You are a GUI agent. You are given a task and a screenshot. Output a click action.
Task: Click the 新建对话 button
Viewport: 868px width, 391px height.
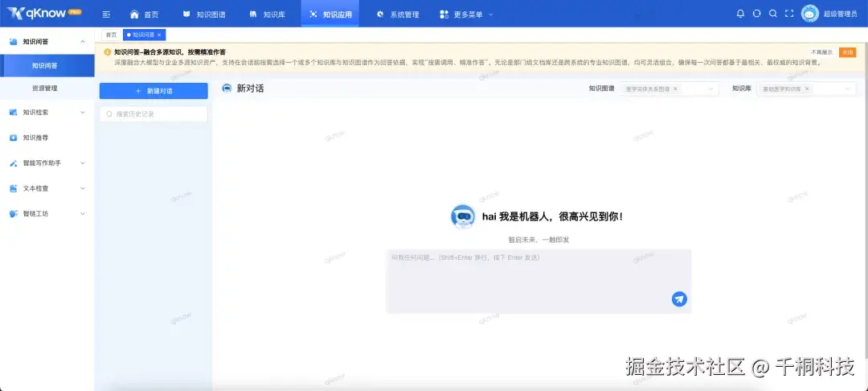[x=154, y=91]
